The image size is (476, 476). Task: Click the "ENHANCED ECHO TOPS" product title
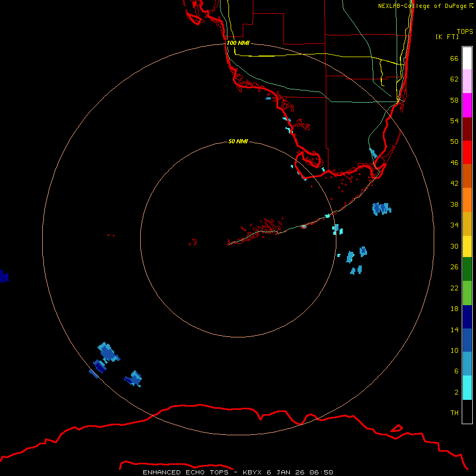pyautogui.click(x=186, y=472)
